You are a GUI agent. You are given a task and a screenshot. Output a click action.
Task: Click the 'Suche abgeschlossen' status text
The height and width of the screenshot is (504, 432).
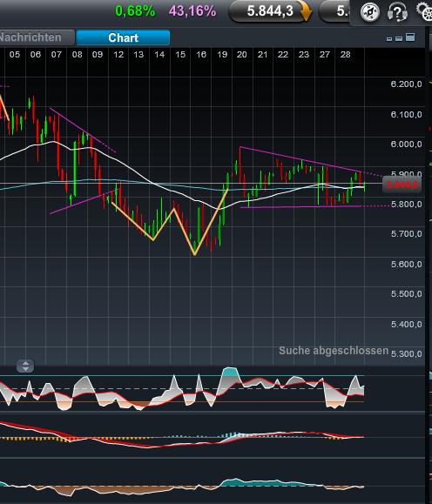334,350
